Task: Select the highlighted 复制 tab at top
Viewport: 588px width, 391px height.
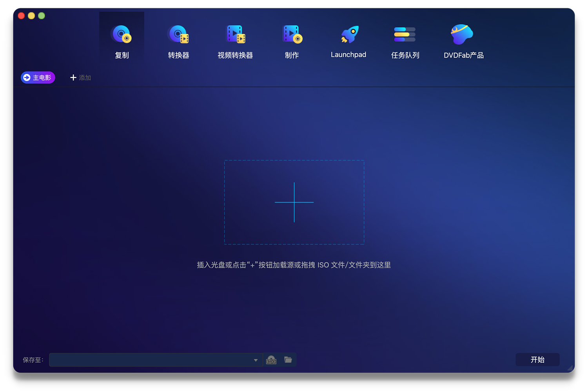Action: pyautogui.click(x=122, y=38)
